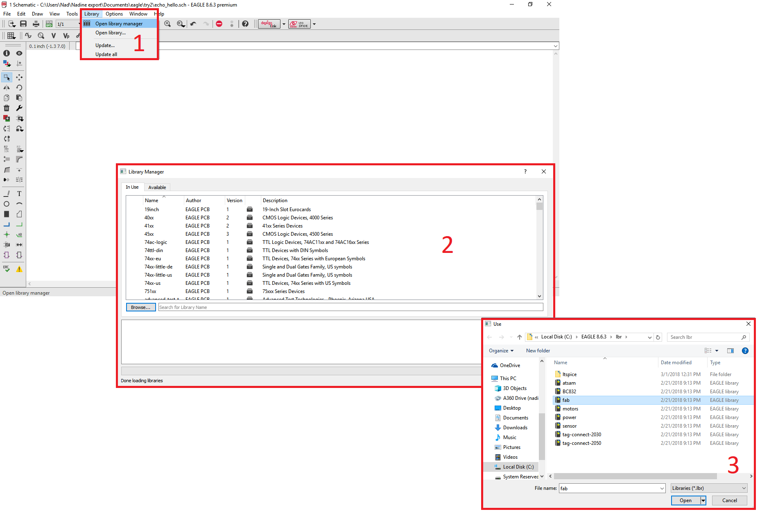The image size is (778, 532).
Task: Select Documents in the navigation pane
Action: tap(516, 418)
